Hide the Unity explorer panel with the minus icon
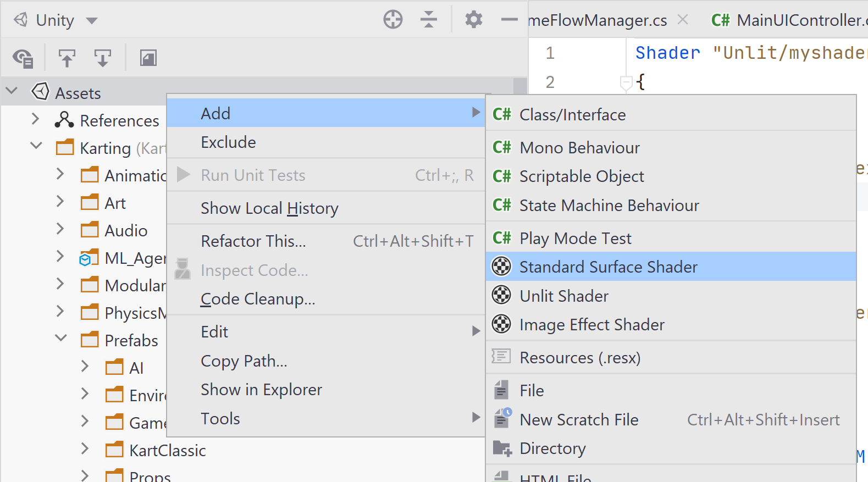 (x=509, y=20)
